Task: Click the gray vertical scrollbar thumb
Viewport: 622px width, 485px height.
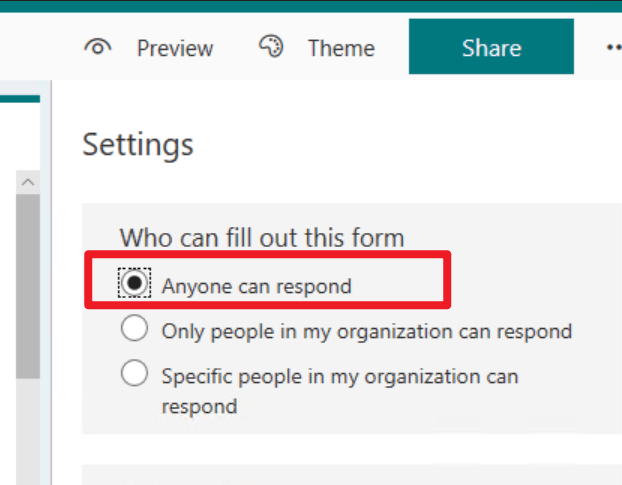Action: coord(28,286)
